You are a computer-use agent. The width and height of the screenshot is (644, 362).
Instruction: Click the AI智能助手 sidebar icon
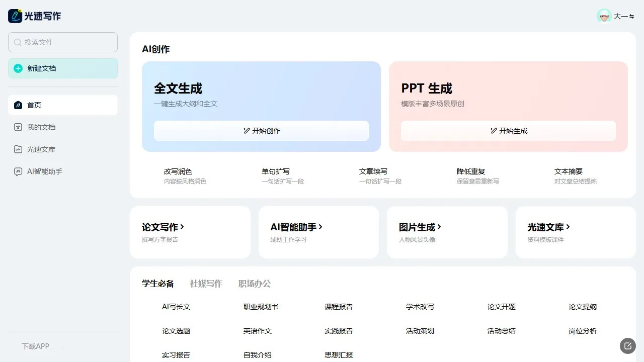(x=18, y=171)
